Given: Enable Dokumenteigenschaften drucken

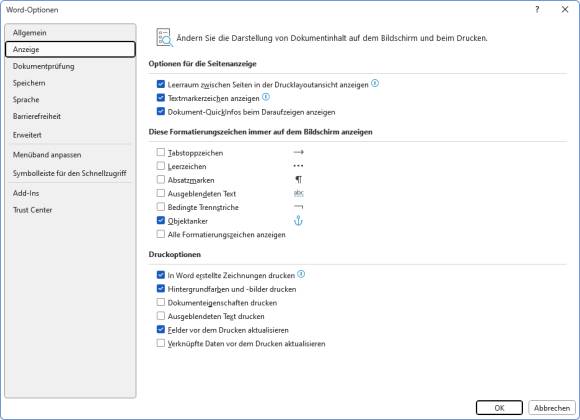Looking at the screenshot, I should (161, 302).
